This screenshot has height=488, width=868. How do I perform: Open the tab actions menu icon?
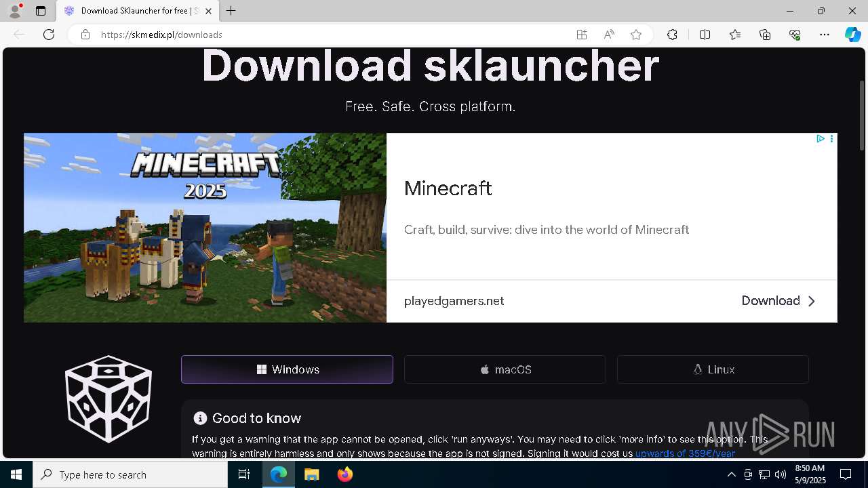tap(41, 11)
